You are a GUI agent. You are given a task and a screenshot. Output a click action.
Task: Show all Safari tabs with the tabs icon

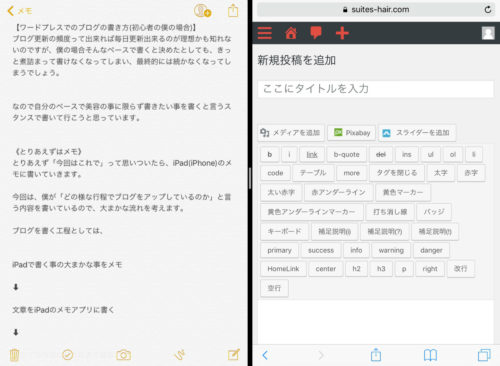(484, 355)
